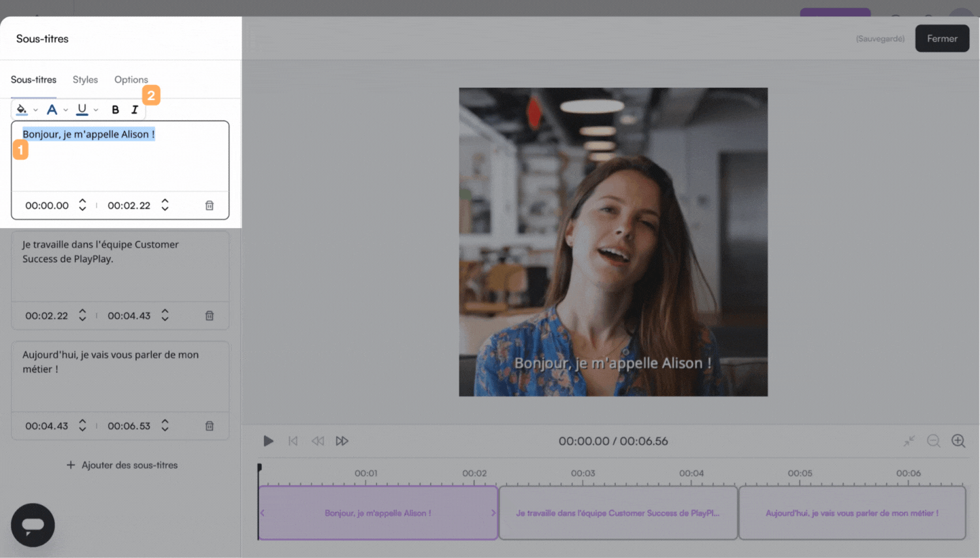Click the third subtitle's start time 00:04.43
The width and height of the screenshot is (980, 558).
[47, 426]
